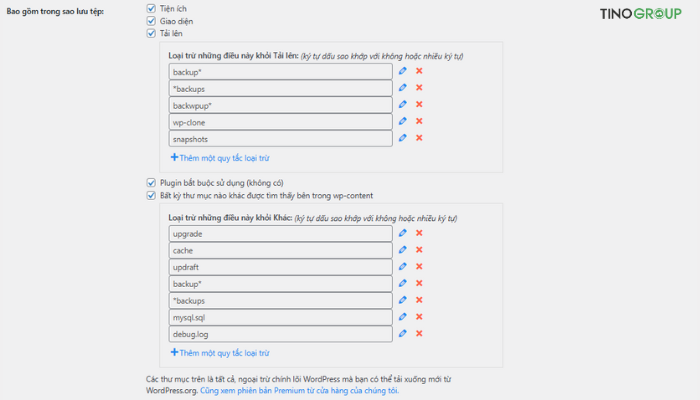The image size is (700, 400).
Task: Click the edit pencil for the wp-clone rule
Action: pos(403,122)
